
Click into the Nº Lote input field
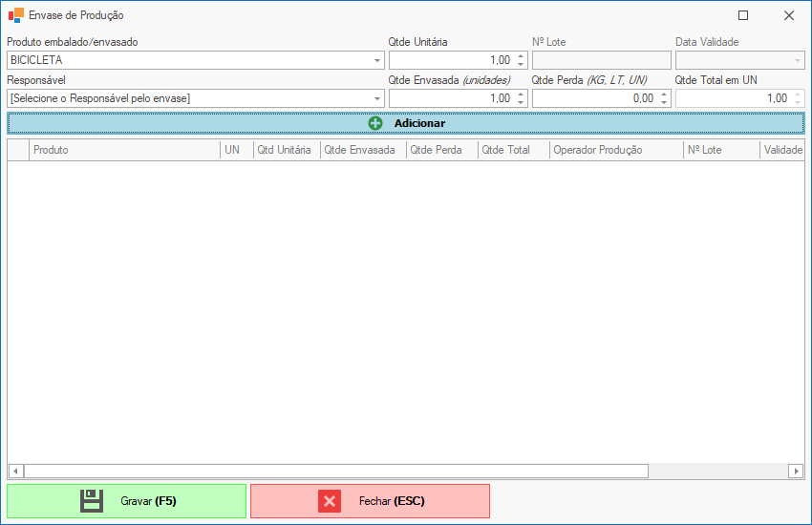[601, 60]
